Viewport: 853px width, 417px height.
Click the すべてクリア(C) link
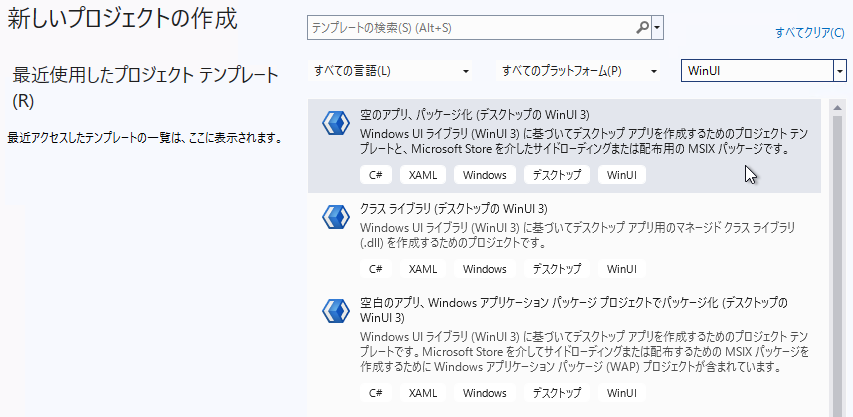pos(809,33)
